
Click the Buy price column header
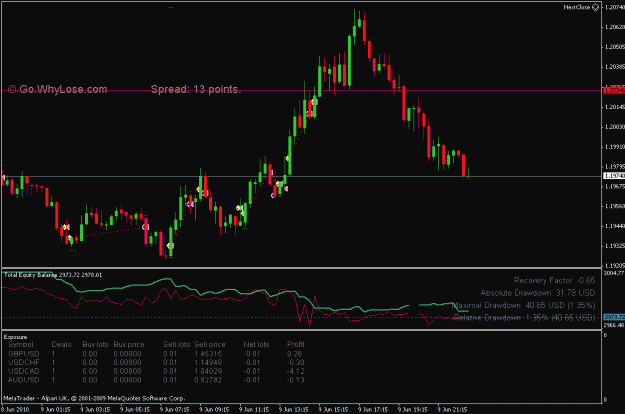[x=129, y=344]
